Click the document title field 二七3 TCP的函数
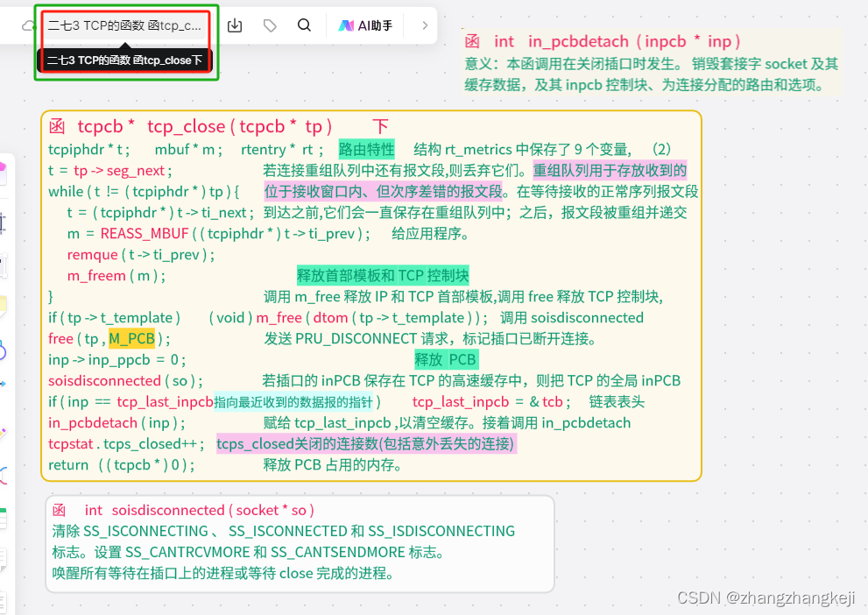This screenshot has height=615, width=868. click(x=124, y=25)
